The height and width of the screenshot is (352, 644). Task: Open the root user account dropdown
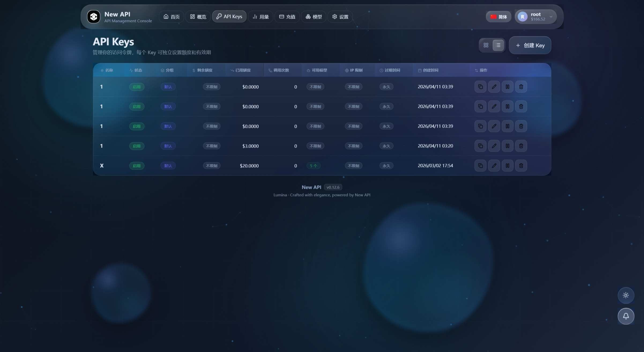(x=535, y=17)
